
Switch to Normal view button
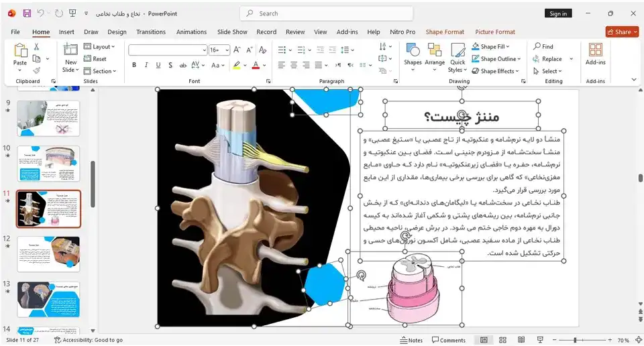click(484, 340)
